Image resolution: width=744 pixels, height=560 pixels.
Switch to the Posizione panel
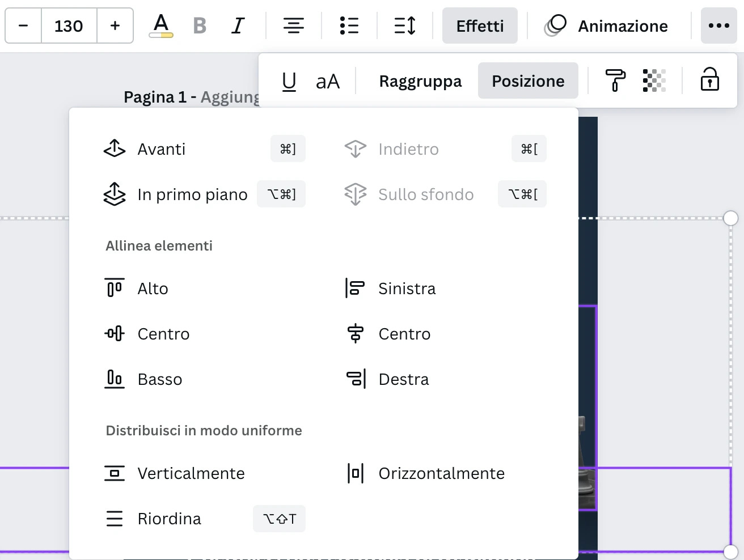(528, 80)
